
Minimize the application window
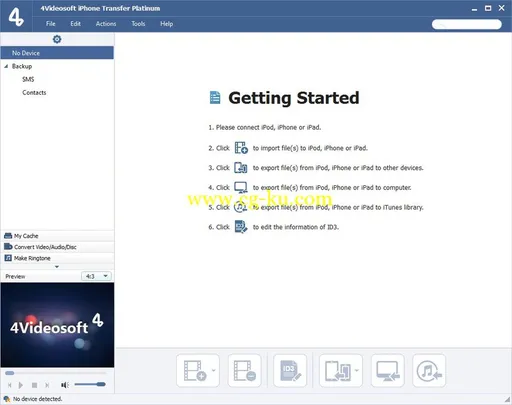474,9
